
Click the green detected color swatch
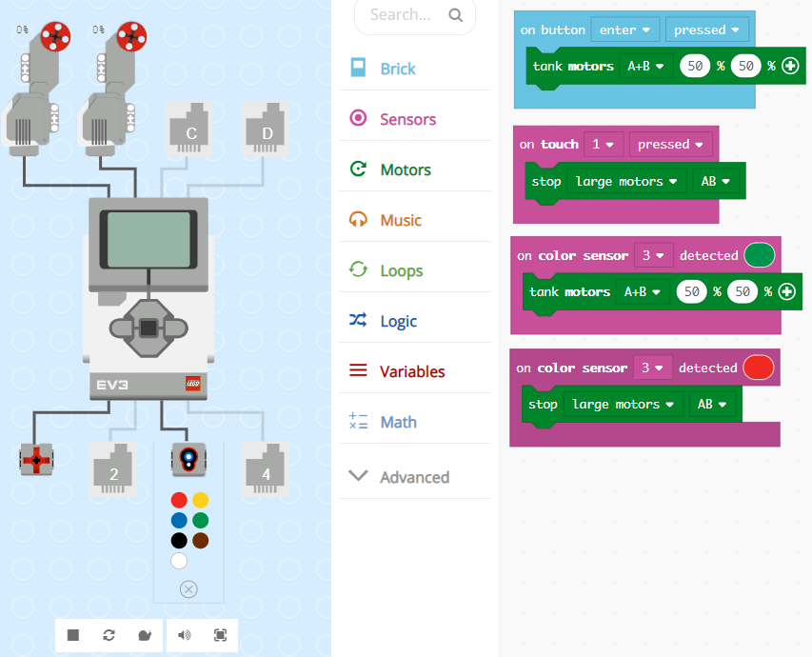pyautogui.click(x=760, y=255)
